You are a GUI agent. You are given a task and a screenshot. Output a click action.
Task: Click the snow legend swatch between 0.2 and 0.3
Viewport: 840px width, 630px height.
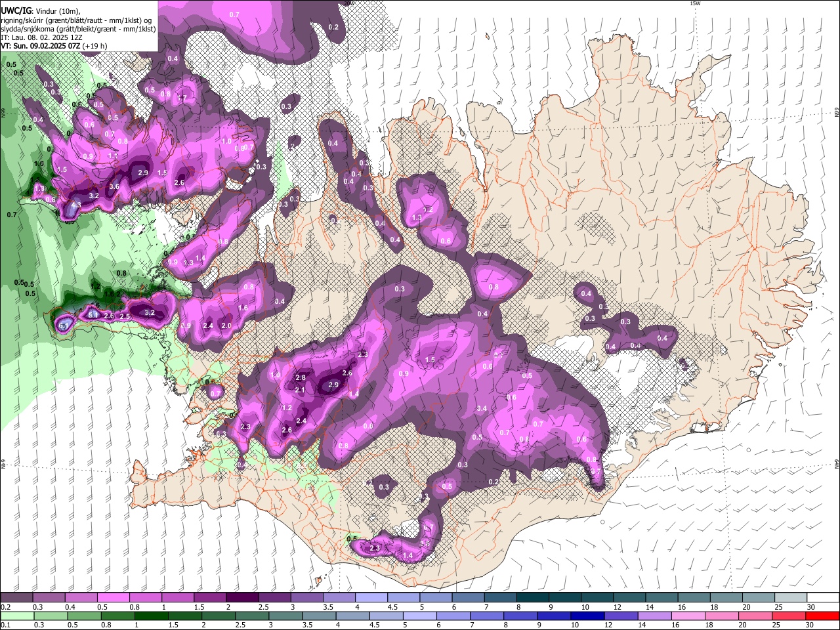coord(16,597)
